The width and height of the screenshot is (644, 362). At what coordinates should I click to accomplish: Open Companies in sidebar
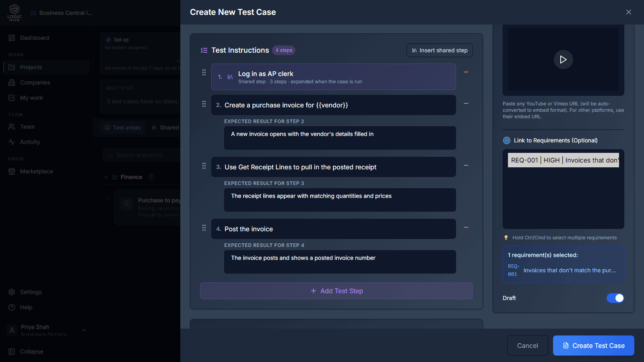click(x=46, y=82)
